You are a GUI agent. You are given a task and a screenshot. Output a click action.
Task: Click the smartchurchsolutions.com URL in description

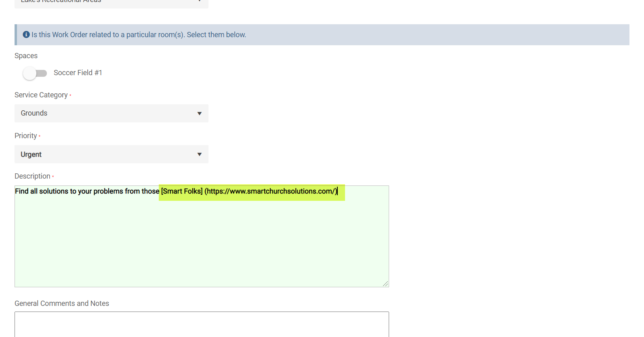tap(271, 191)
